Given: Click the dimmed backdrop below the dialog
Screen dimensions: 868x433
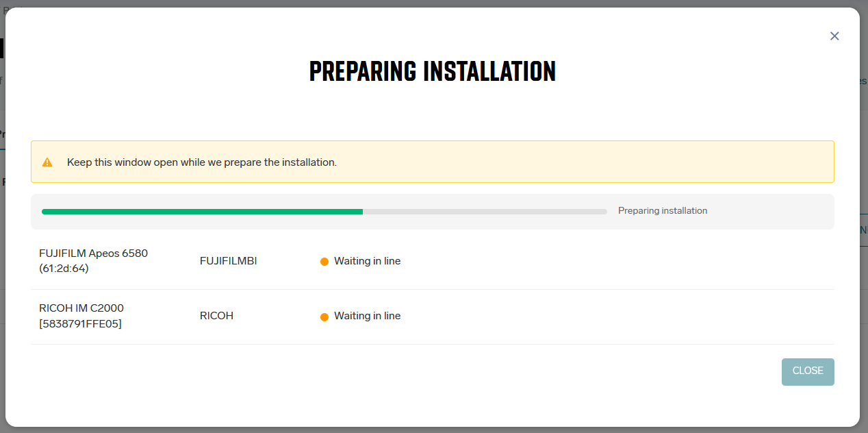Looking at the screenshot, I should 434,430.
